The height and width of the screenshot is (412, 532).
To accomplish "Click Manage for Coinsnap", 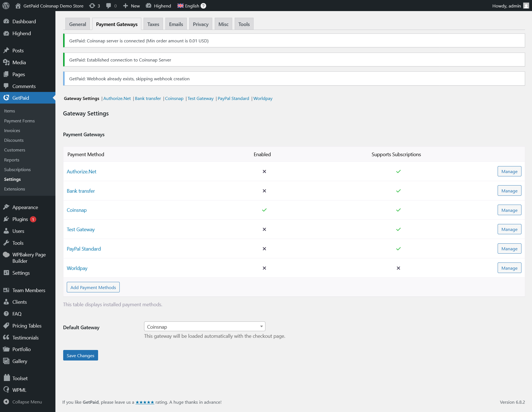I will point(509,210).
